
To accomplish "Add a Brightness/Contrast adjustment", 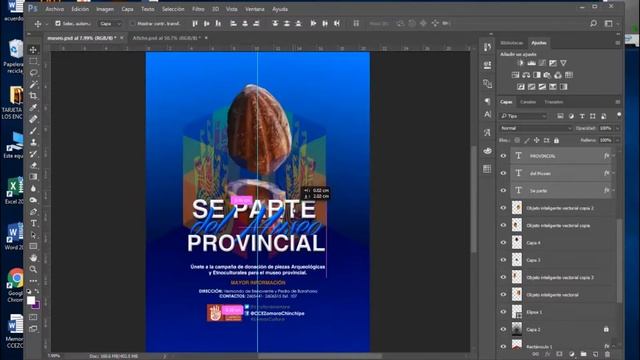I will [x=520, y=63].
